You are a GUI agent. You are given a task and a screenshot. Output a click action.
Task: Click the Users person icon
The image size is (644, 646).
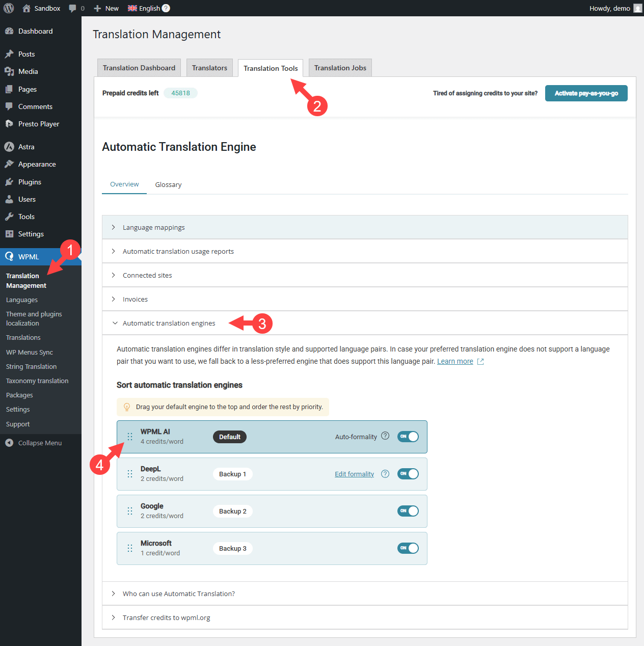pyautogui.click(x=9, y=199)
